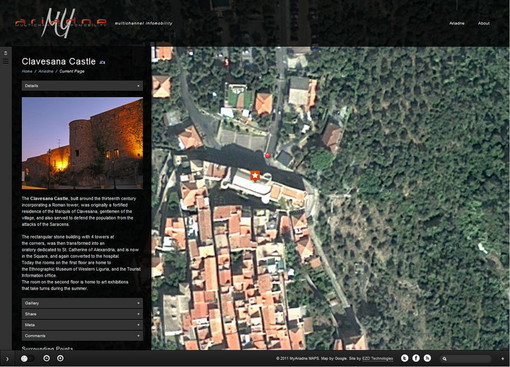Open the About menu item
Screen dimensions: 510x367
(484, 23)
